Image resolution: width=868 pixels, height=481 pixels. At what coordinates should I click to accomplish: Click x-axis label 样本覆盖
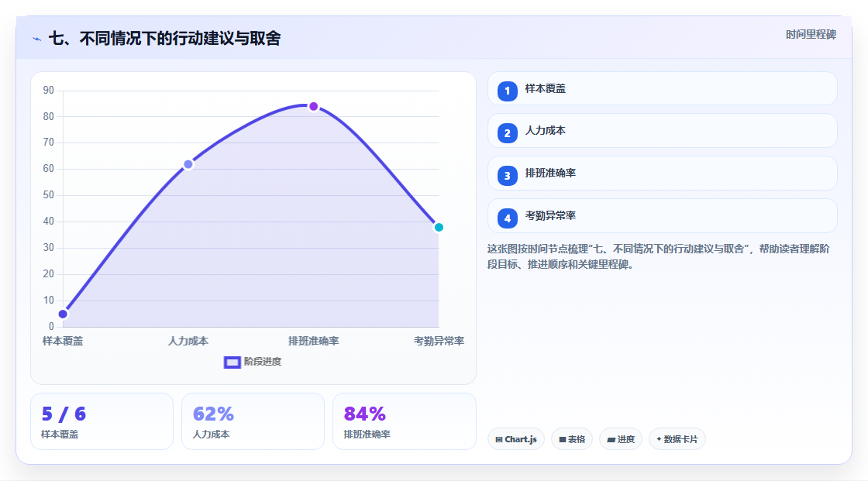(63, 341)
